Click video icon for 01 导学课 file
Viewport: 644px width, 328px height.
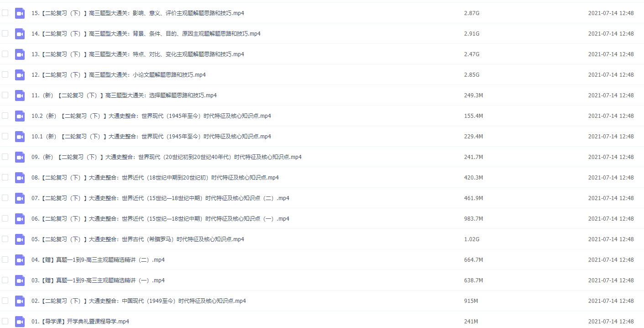click(20, 322)
